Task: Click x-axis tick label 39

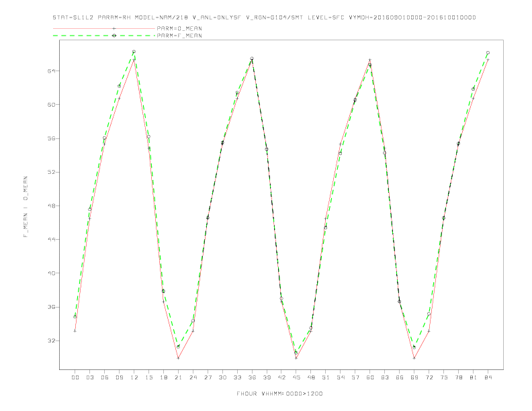Action: (267, 377)
